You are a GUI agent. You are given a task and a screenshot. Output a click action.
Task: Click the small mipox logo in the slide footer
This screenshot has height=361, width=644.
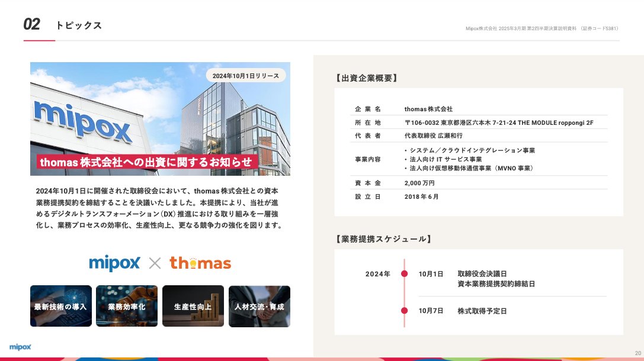(20, 347)
